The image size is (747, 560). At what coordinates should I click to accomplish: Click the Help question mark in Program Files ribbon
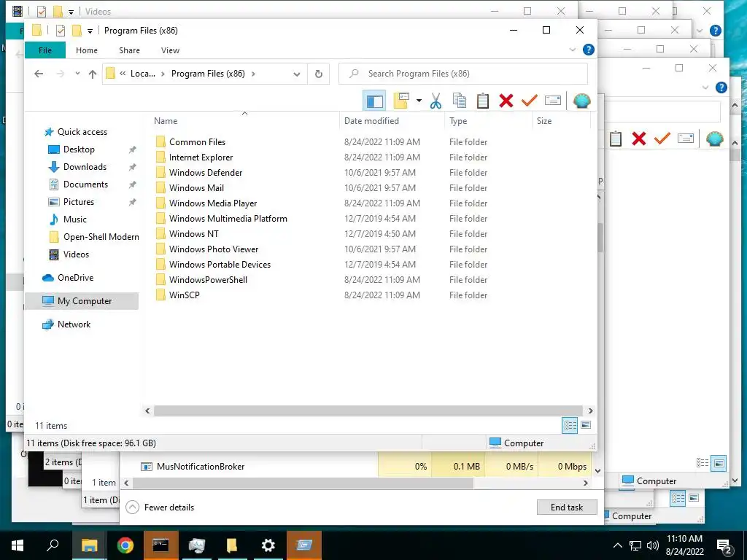(x=589, y=50)
